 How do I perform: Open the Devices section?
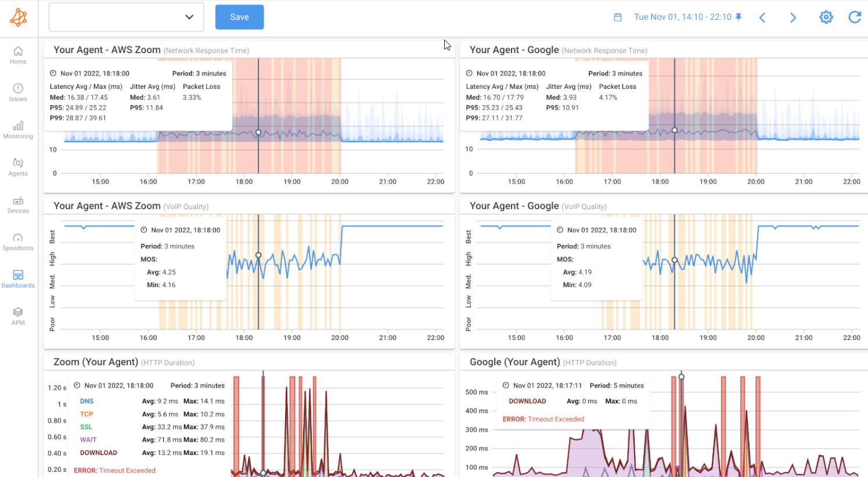(18, 205)
